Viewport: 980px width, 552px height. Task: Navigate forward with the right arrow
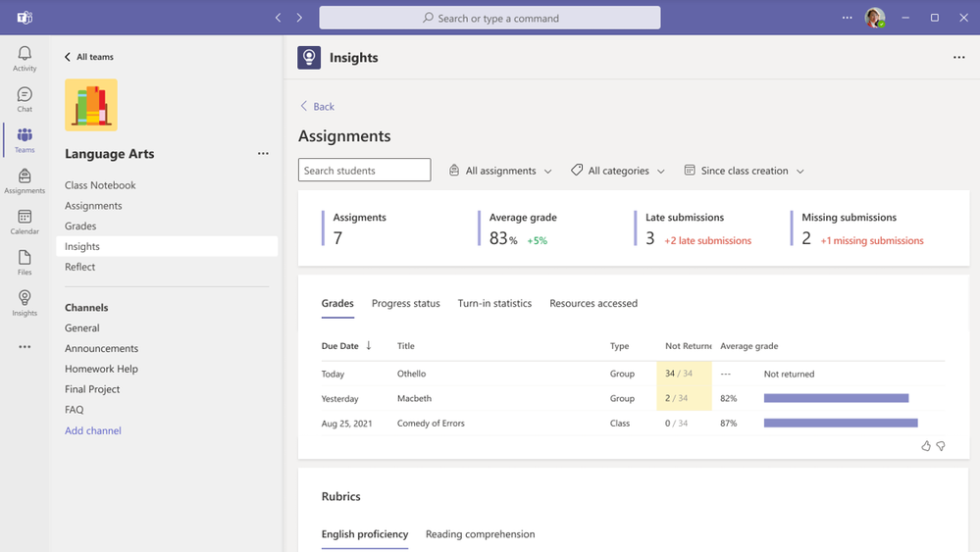pyautogui.click(x=299, y=18)
